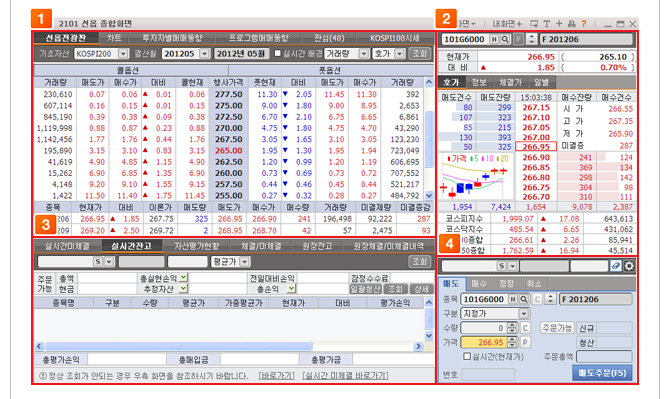The height and width of the screenshot is (399, 670).
Task: Toggle the green check beside 총실현손익
Action: (183, 278)
